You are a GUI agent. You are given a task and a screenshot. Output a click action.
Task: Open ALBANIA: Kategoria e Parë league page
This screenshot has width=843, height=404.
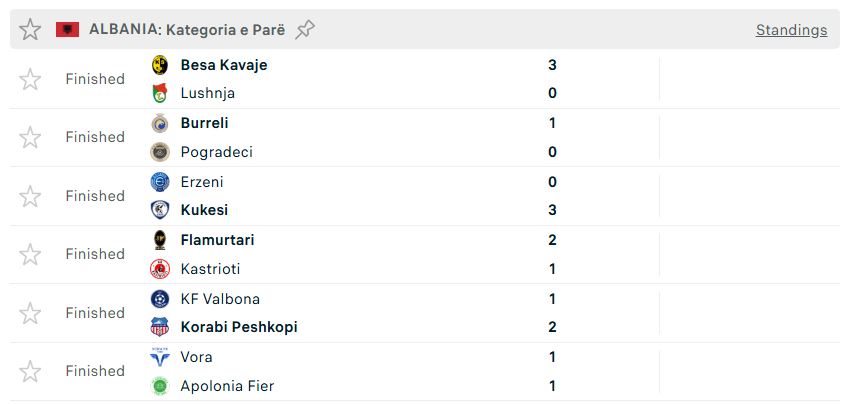[187, 30]
